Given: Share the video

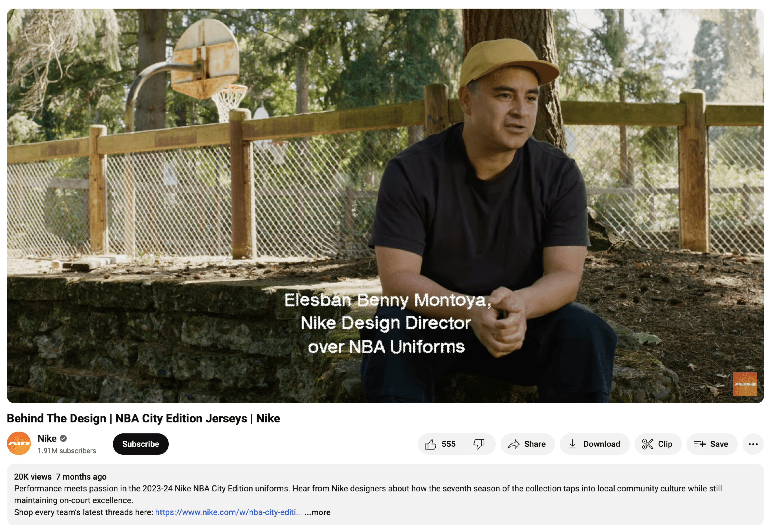Looking at the screenshot, I should pyautogui.click(x=527, y=444).
